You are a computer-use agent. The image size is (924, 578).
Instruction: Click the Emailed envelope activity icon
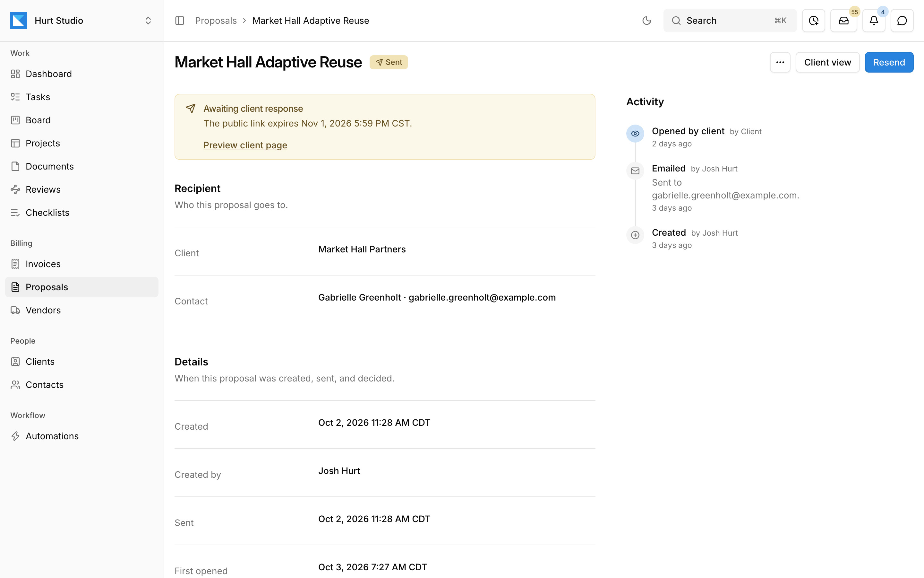pos(635,171)
